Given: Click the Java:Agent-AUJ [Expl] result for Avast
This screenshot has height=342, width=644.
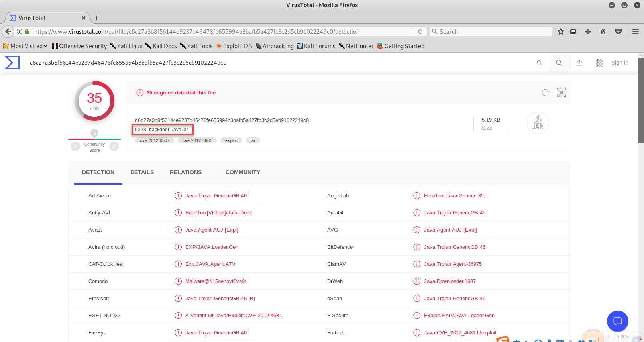Looking at the screenshot, I should (x=212, y=230).
